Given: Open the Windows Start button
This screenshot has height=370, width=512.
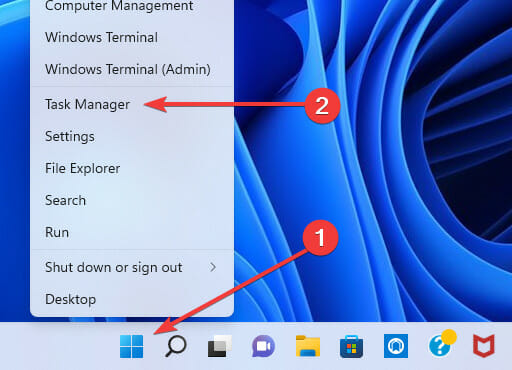Looking at the screenshot, I should coord(131,347).
